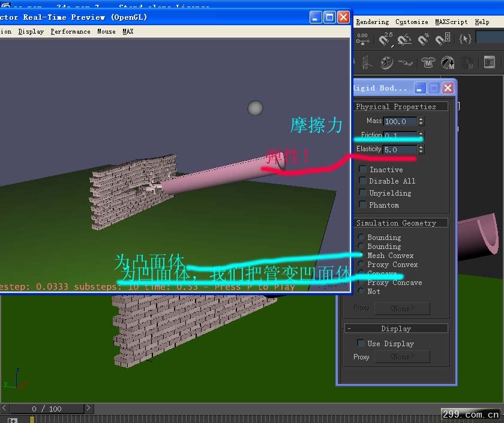Viewport: 504px width, 423px height.
Task: Click the Mass input field showing 100.0
Action: point(400,121)
